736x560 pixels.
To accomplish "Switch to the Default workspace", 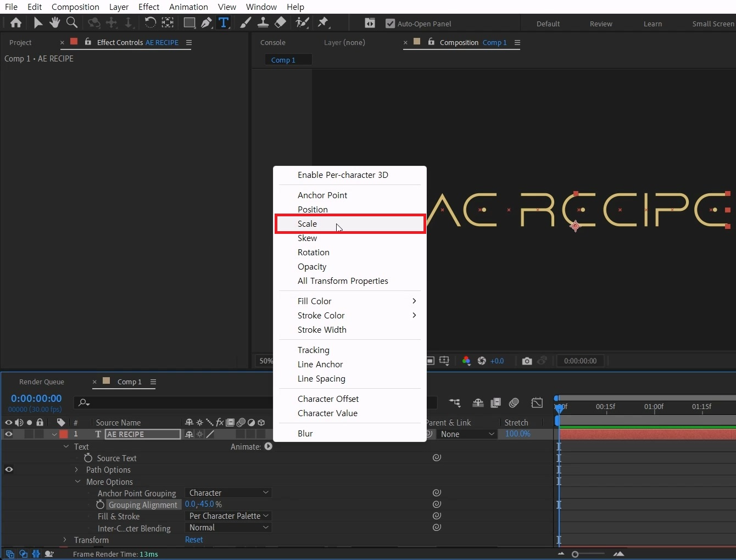I will [x=548, y=24].
